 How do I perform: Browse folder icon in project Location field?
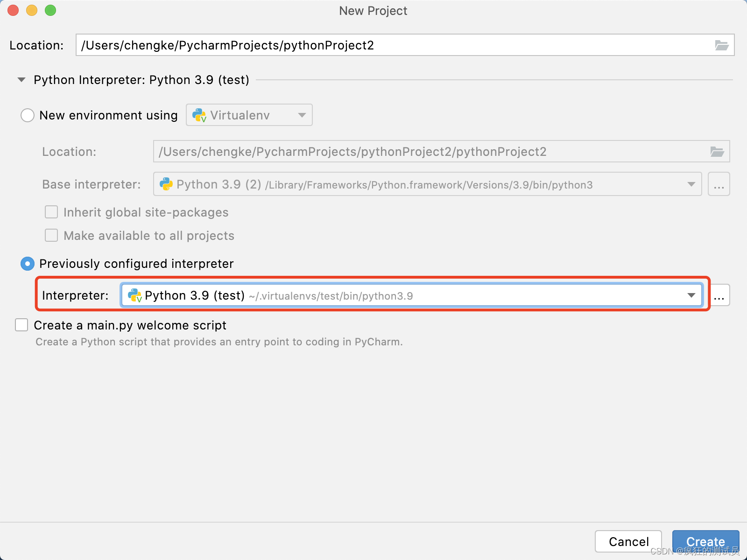722,45
